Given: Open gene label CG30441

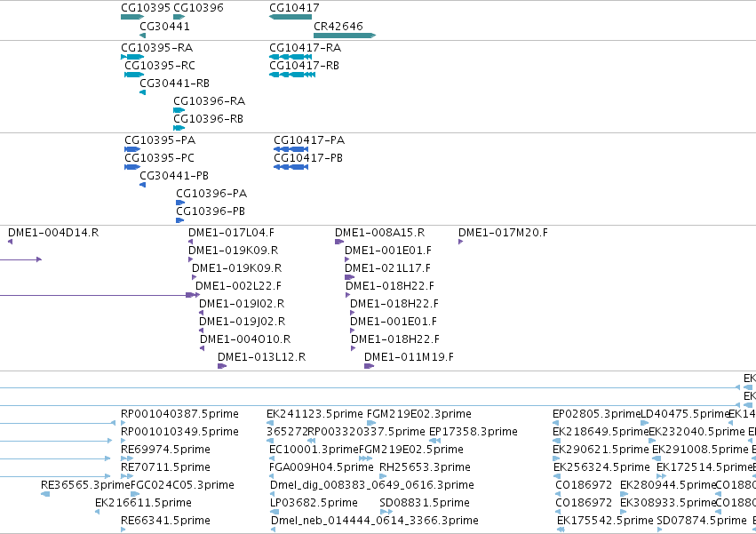Looking at the screenshot, I should tap(165, 27).
